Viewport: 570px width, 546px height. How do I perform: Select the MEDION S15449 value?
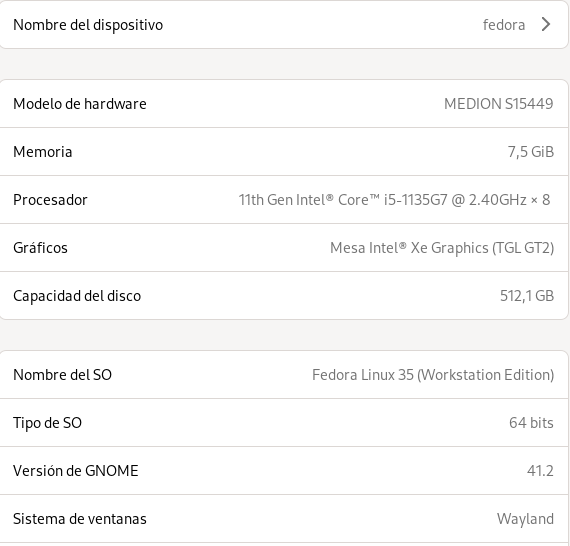[x=499, y=104]
